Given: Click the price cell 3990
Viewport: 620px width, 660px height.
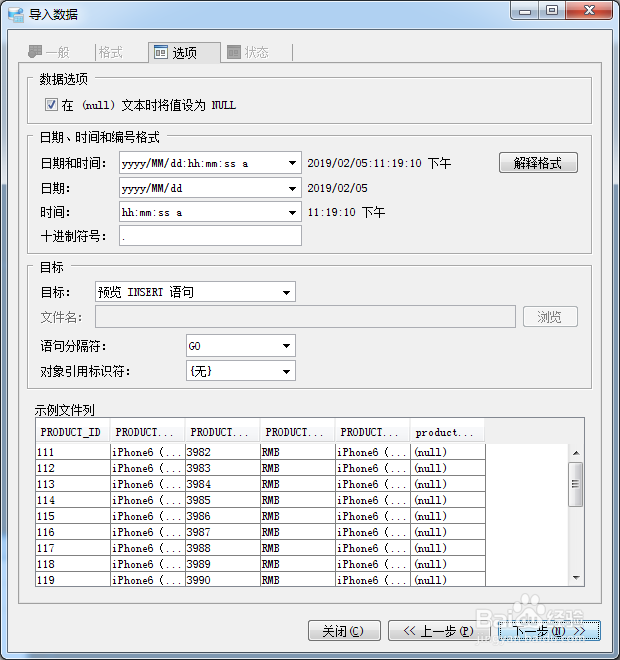Looking at the screenshot, I should pyautogui.click(x=223, y=580).
